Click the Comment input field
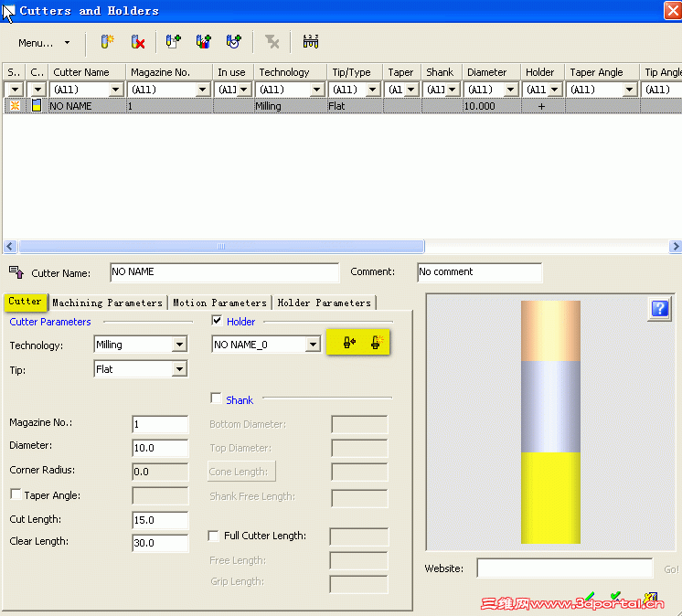Viewport: 682px width, 616px height. tap(480, 272)
